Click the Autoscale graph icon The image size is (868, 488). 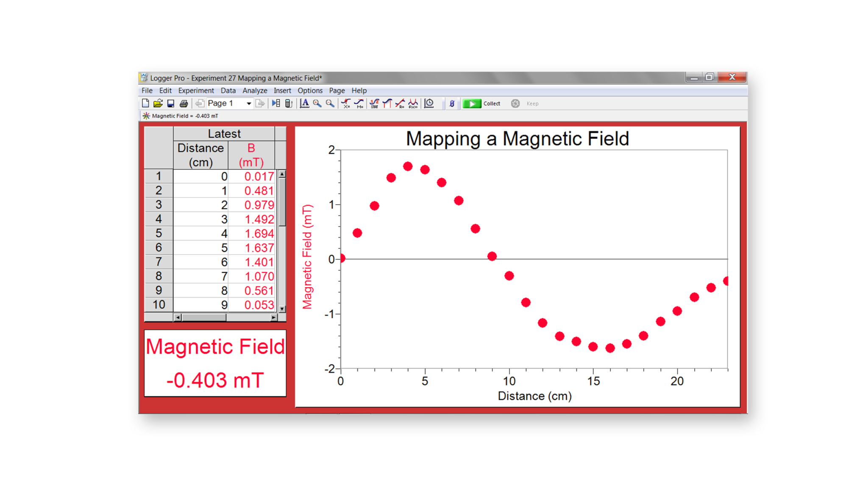(x=304, y=103)
